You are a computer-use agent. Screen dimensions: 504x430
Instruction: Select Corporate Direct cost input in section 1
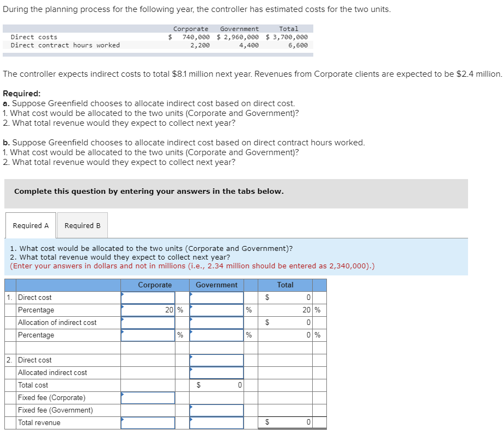pos(148,298)
